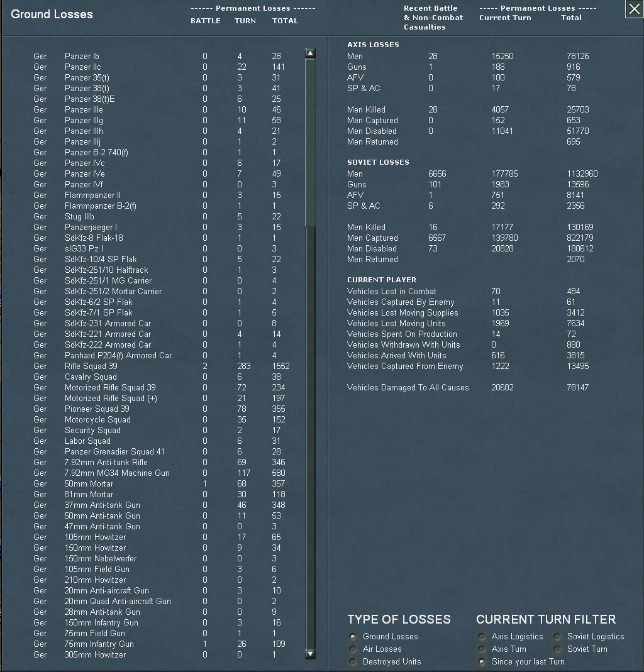Click the list scroll up arrow
Image resolution: width=644 pixels, height=672 pixels.
[310, 53]
